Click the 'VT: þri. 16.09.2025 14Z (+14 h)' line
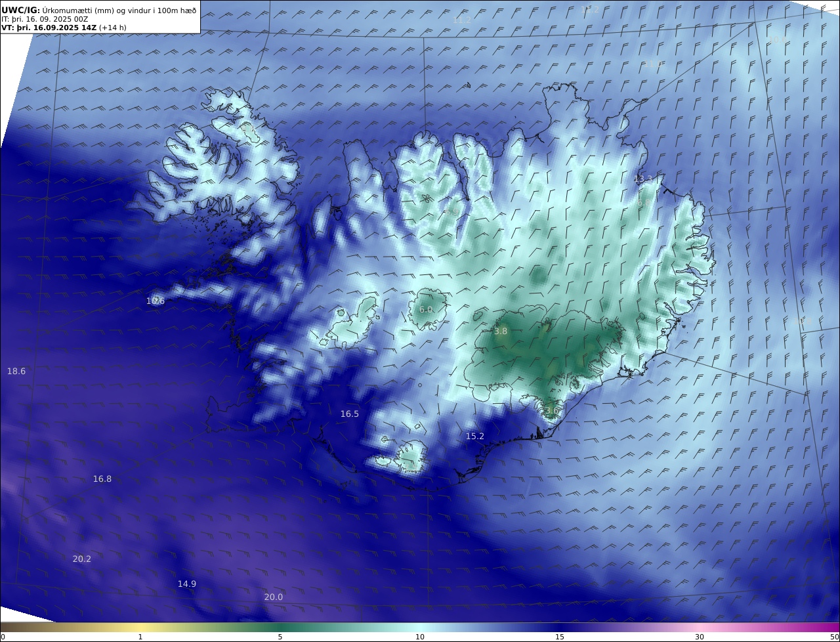This screenshot has height=642, width=840. (x=64, y=28)
